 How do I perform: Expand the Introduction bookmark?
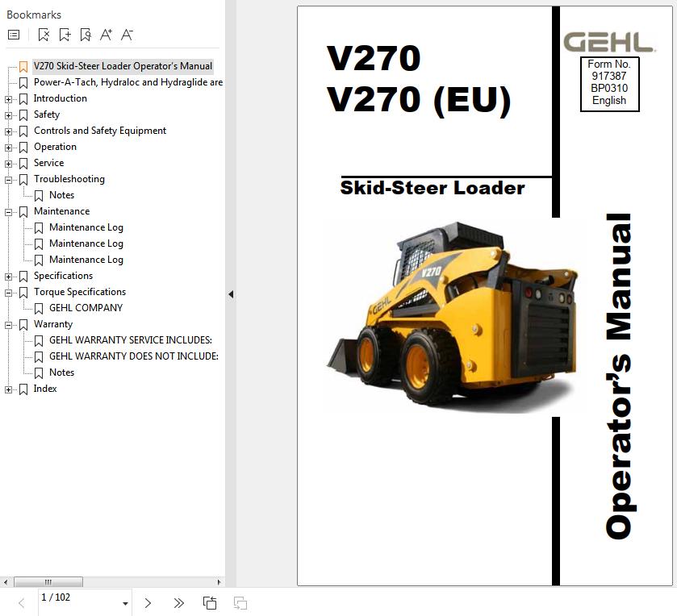click(8, 100)
